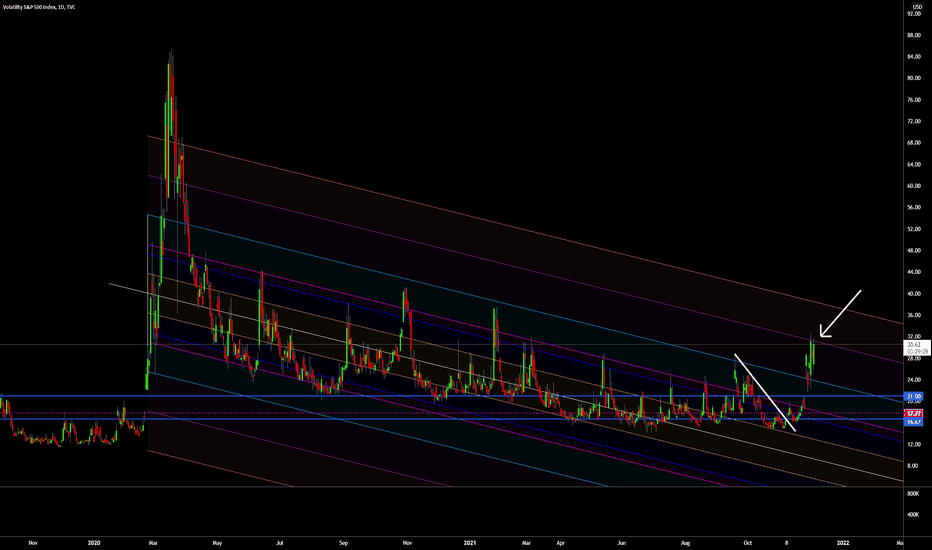Click the 72.00 price axis label
The image size is (932, 550).
click(x=914, y=121)
